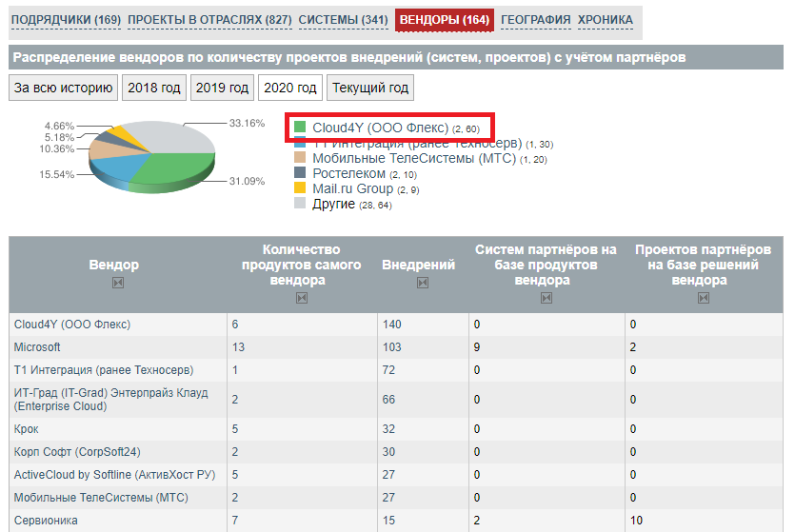The image size is (795, 532).
Task: Filter by 2018 год
Action: (154, 88)
